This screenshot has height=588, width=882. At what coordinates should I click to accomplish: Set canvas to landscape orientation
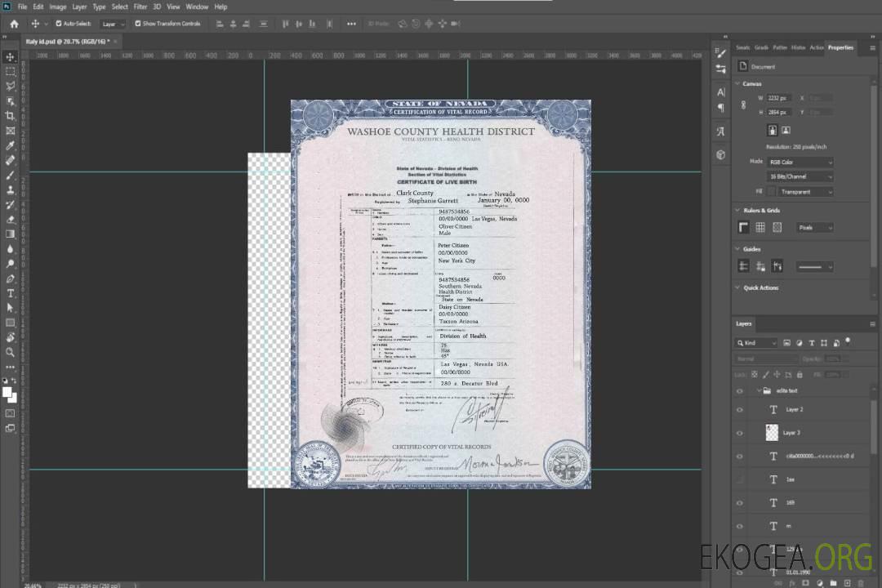786,131
